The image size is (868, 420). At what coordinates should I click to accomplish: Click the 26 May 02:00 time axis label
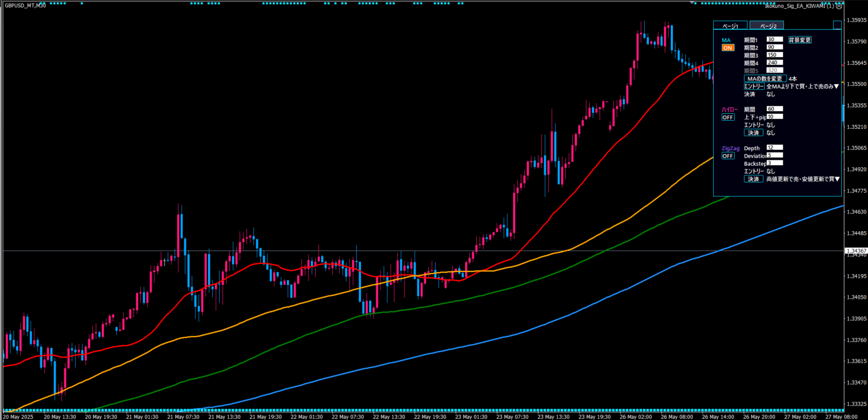coord(636,417)
